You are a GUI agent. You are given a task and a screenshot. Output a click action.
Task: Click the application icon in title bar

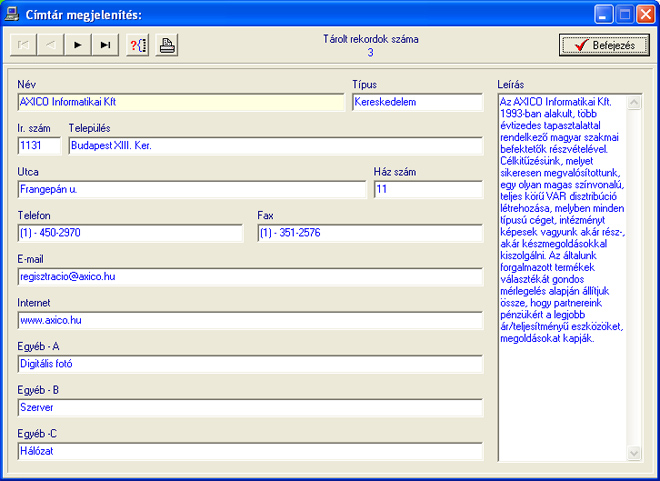click(12, 14)
